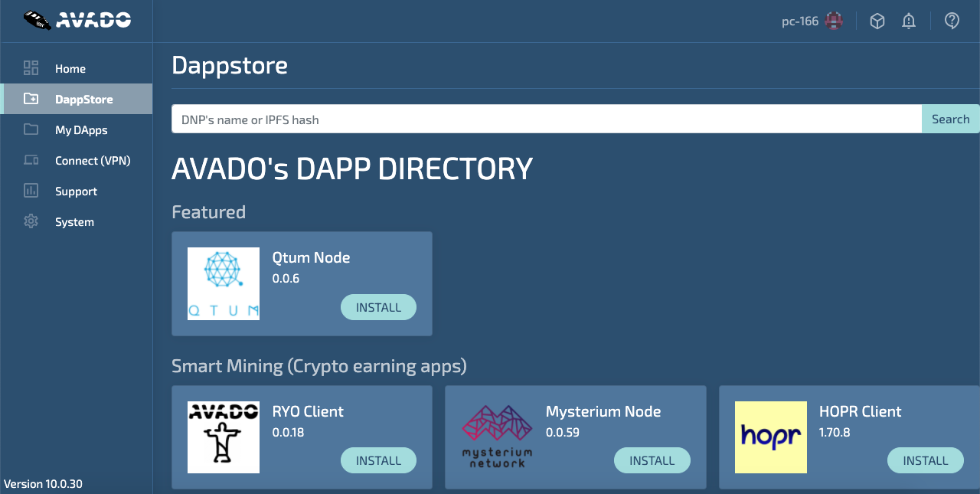Go to My DApps section
This screenshot has height=494, width=980.
coord(77,129)
